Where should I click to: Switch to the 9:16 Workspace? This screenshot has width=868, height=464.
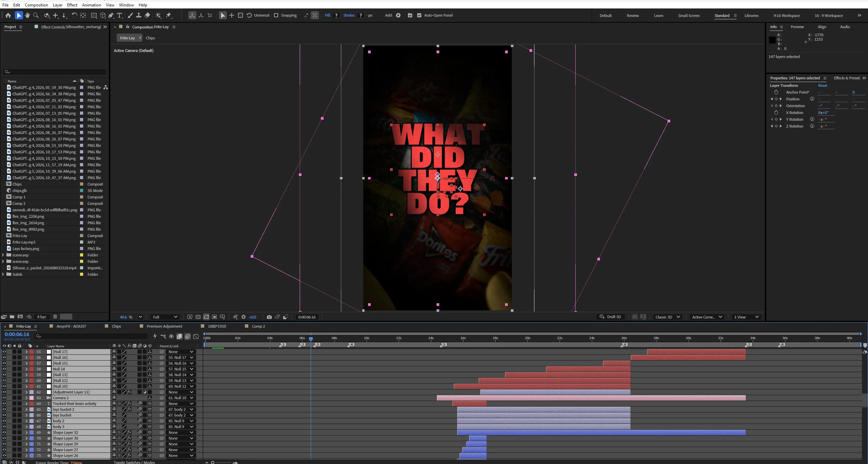tap(787, 16)
